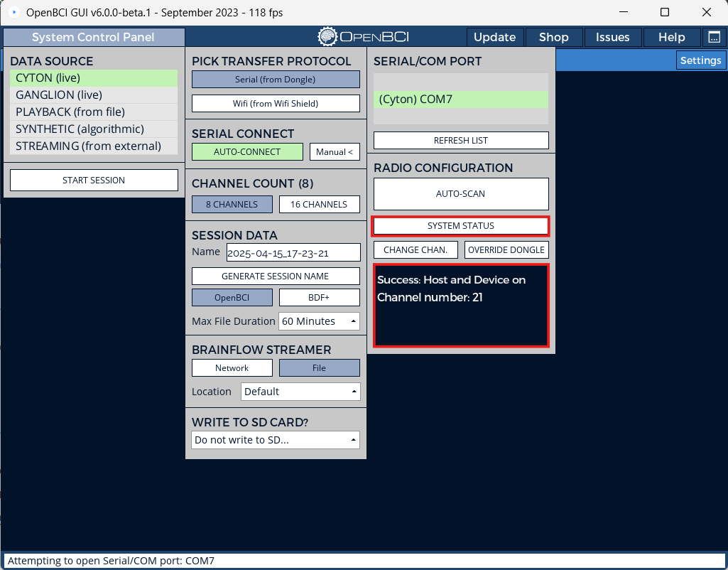Screen dimensions: 728x570
Task: Open the Write to SD Card dropdown
Action: tap(276, 440)
